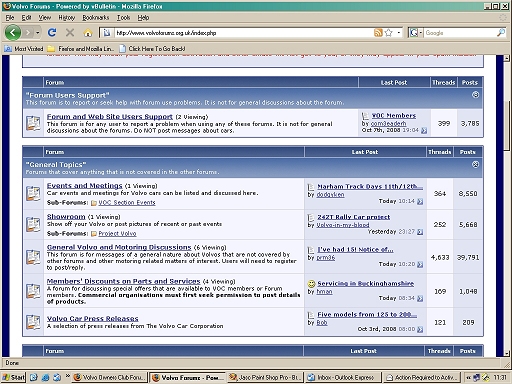Switch to Volvo Owners Club Forum taskbar window
512x384 pixels.
110,377
